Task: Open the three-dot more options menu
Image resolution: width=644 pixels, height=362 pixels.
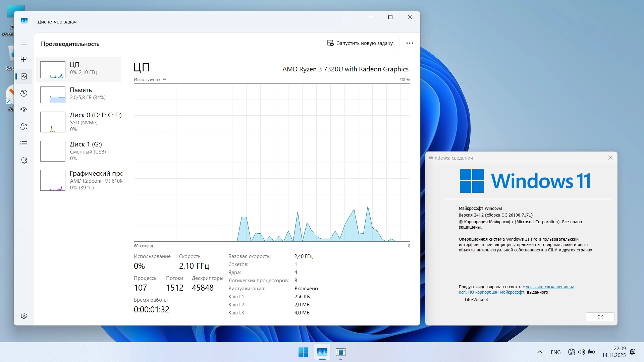Action: (x=410, y=43)
